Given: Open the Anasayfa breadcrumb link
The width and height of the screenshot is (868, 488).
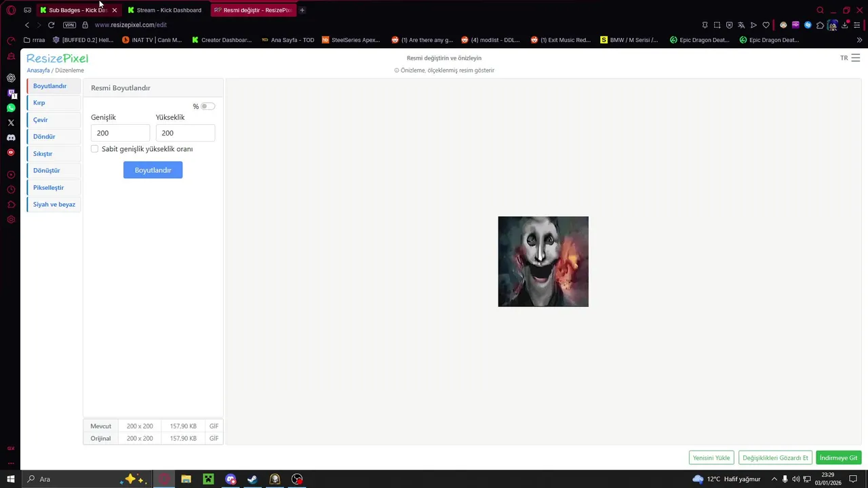Looking at the screenshot, I should click(x=38, y=70).
